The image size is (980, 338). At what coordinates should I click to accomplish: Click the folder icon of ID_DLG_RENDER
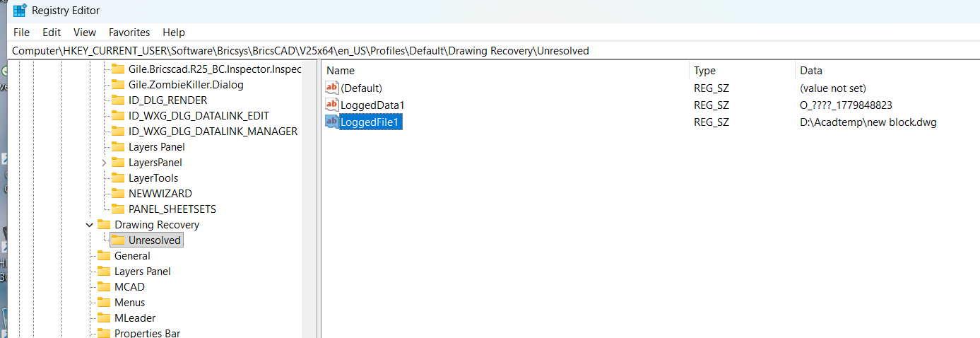118,100
